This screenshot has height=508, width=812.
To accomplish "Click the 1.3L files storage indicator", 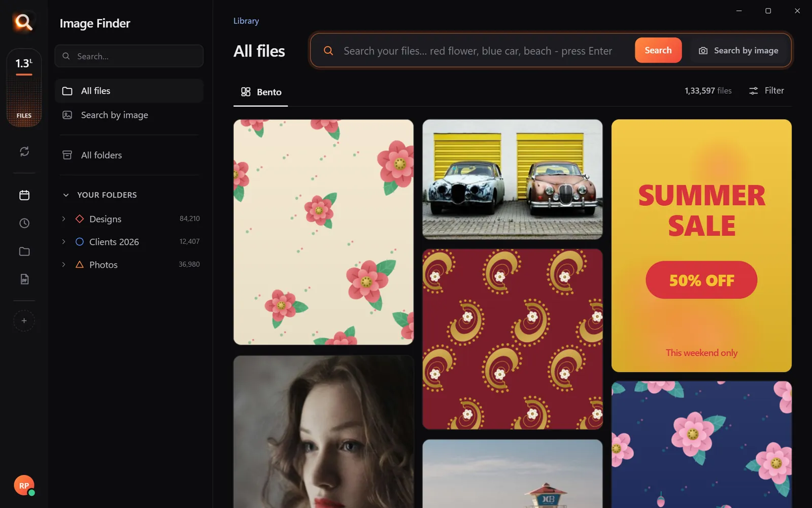I will coord(24,87).
